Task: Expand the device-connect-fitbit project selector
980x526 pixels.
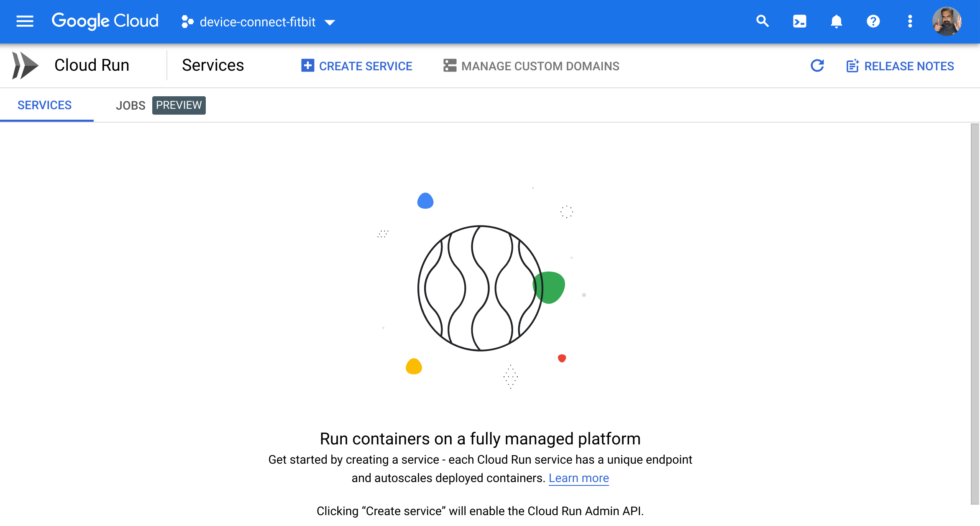Action: point(258,22)
